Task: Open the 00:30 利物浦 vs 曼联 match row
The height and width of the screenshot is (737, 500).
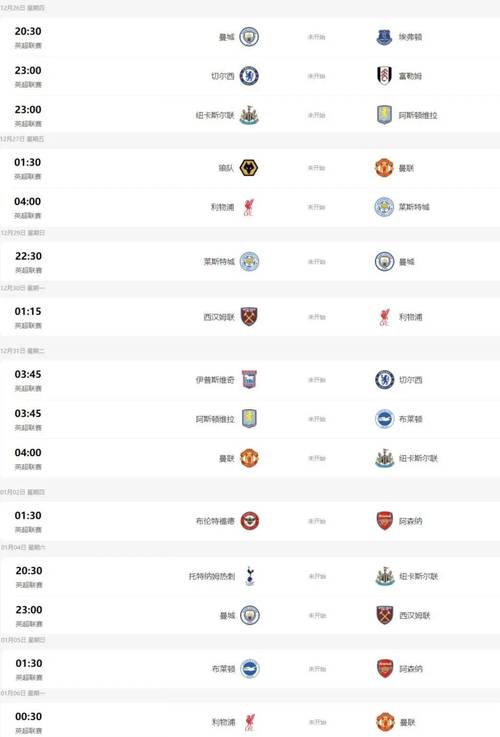Action: tap(250, 720)
